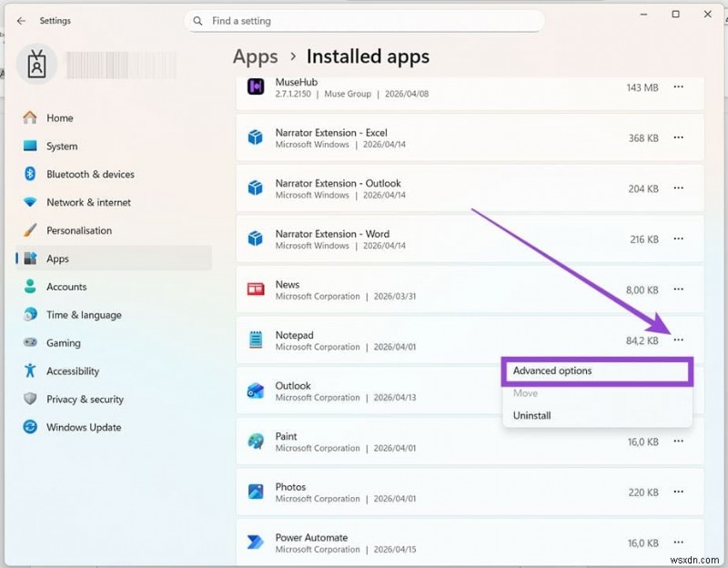Click the Power Automate app name
Viewport: 728px width, 568px height.
coord(311,537)
